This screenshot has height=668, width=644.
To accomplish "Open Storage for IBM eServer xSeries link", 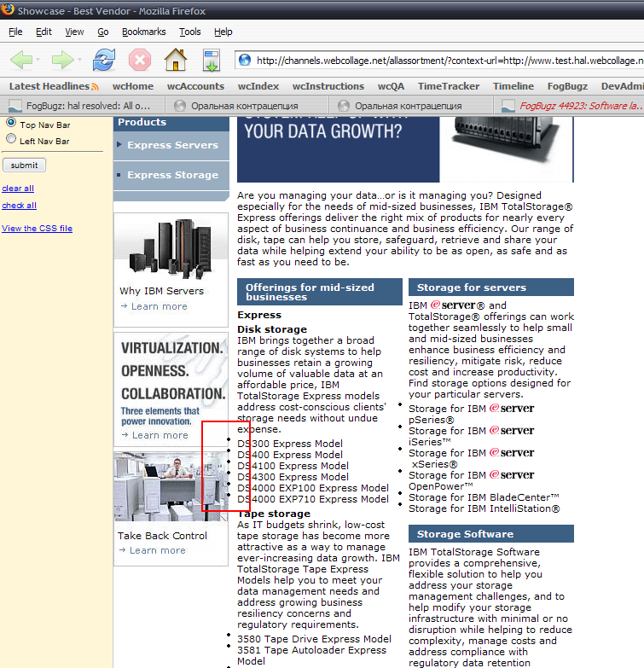I will tap(471, 458).
